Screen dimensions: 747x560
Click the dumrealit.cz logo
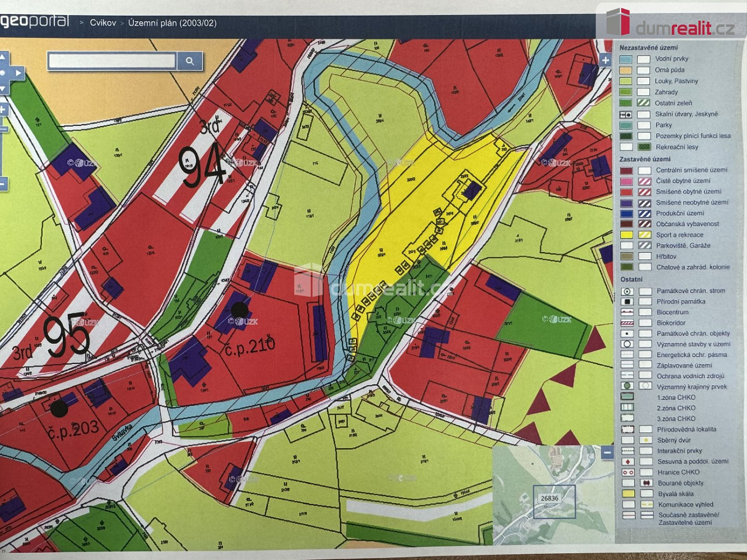click(x=671, y=24)
